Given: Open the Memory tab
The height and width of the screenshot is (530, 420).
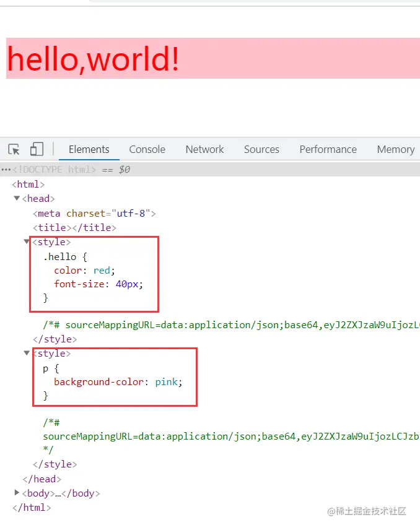Looking at the screenshot, I should point(396,149).
